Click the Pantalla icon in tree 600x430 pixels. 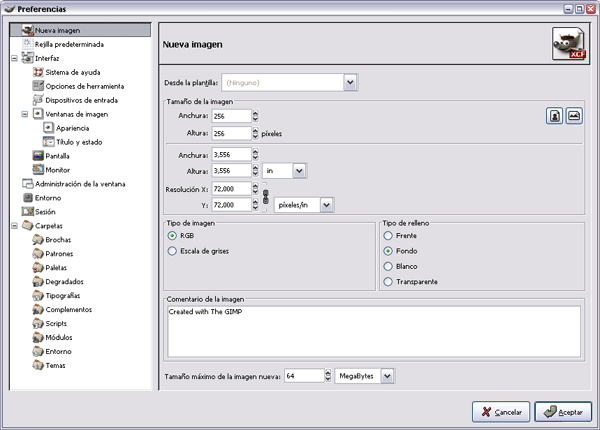pos(37,156)
